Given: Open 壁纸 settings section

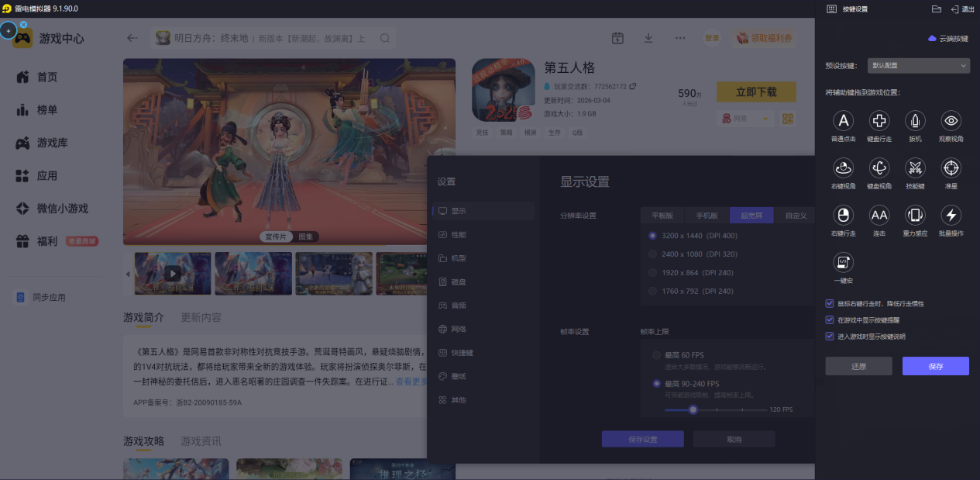Looking at the screenshot, I should (x=483, y=376).
